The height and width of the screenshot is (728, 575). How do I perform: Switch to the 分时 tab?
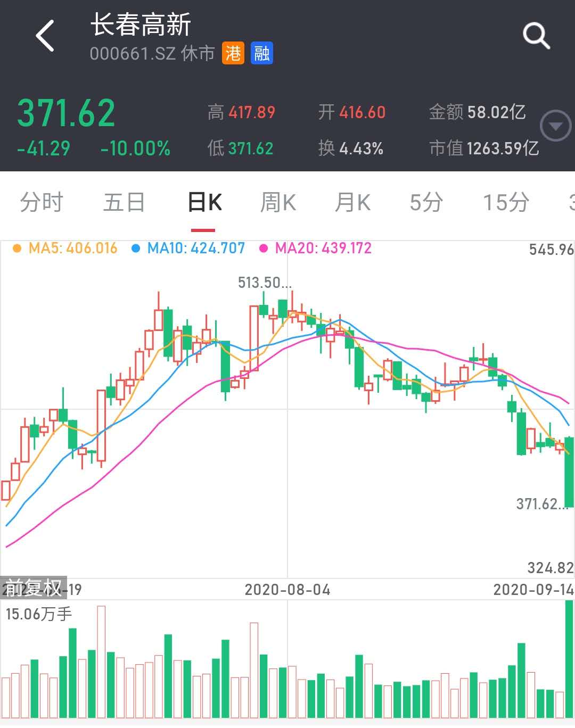tap(42, 203)
